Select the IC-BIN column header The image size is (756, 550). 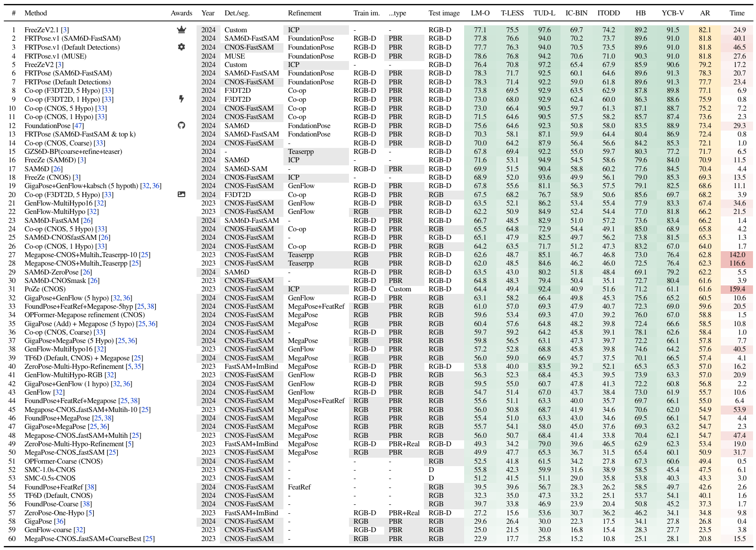tap(576, 13)
